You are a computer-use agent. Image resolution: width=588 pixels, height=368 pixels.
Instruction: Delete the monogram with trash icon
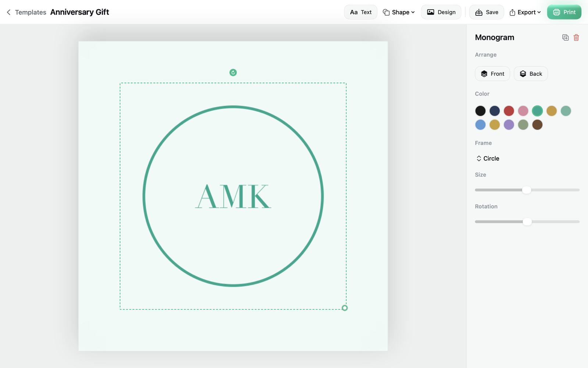tap(576, 38)
